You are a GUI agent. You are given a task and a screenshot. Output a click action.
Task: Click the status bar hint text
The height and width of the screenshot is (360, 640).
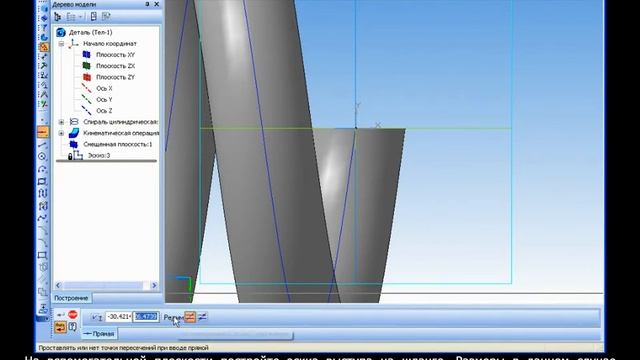pyautogui.click(x=124, y=348)
